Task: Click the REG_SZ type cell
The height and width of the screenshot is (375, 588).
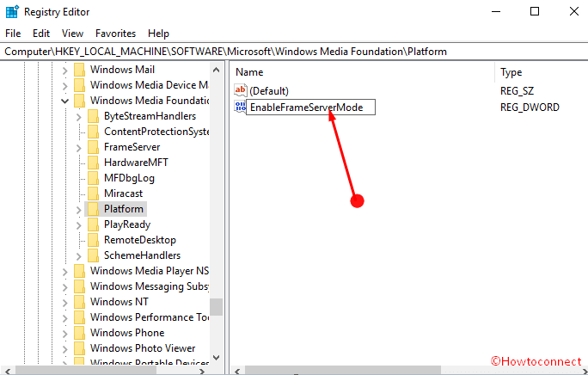Action: pyautogui.click(x=517, y=91)
